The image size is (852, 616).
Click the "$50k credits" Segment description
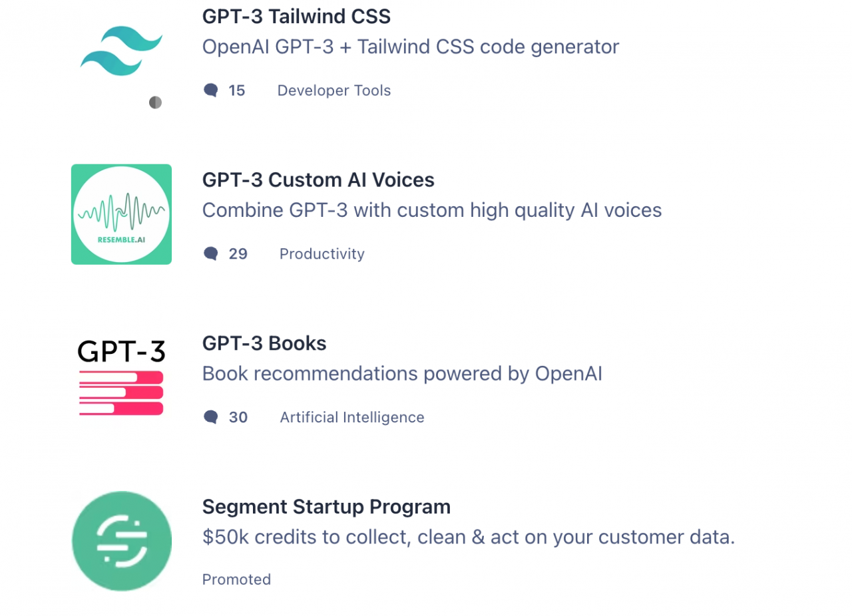coord(468,538)
